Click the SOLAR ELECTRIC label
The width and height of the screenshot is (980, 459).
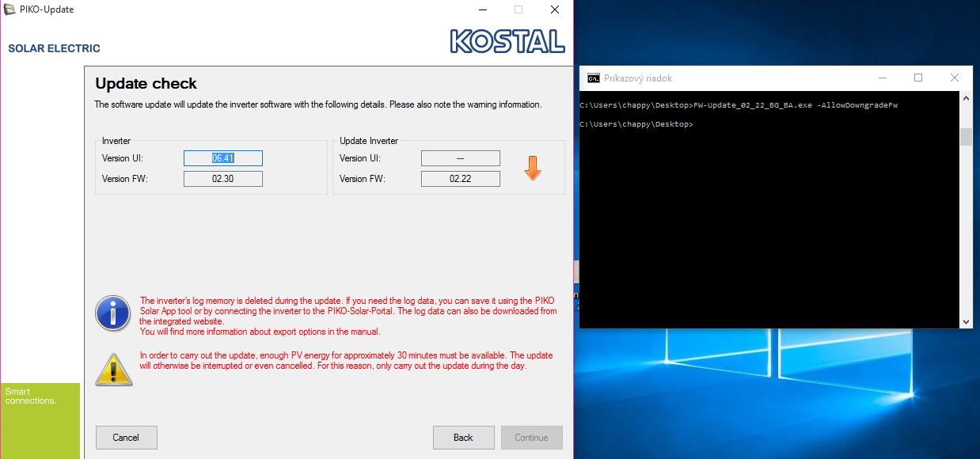(54, 48)
